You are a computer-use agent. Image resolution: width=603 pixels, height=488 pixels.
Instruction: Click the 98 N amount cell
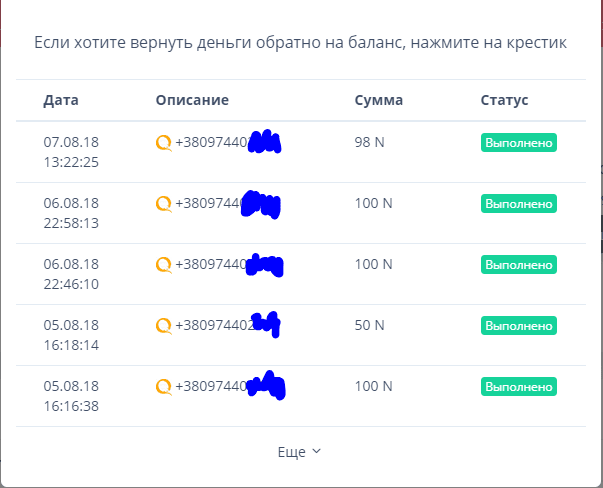pos(369,143)
